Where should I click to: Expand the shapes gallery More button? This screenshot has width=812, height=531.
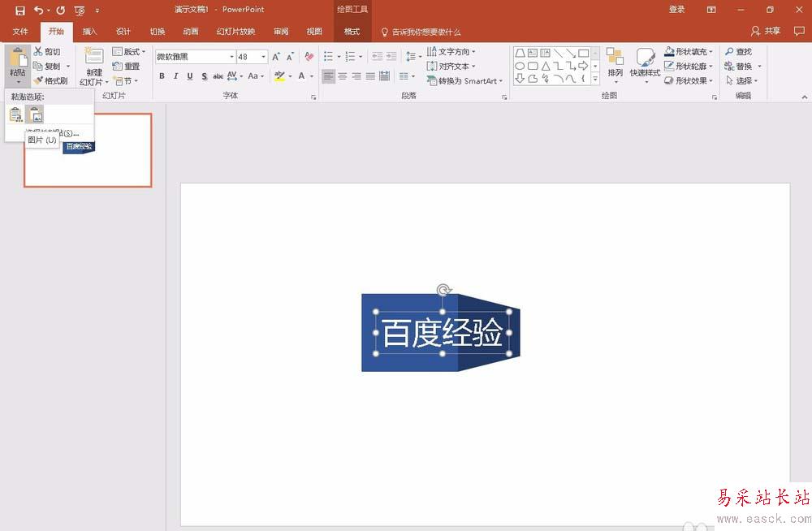point(595,80)
